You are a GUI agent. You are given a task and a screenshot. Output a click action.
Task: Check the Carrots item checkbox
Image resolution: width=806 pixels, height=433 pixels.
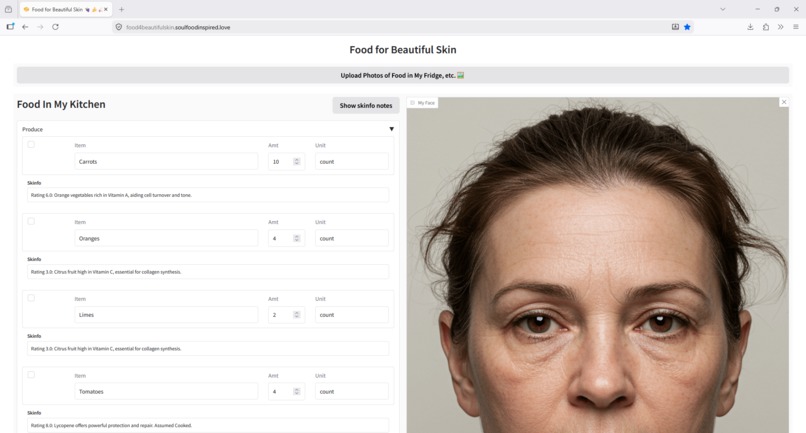tap(31, 145)
